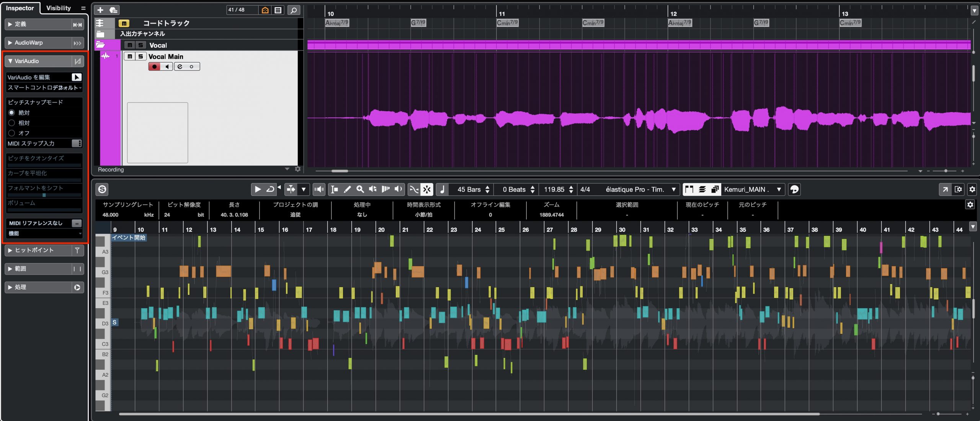Expand the hitpoints (ヒットポイント) section
This screenshot has height=421, width=980.
10,250
